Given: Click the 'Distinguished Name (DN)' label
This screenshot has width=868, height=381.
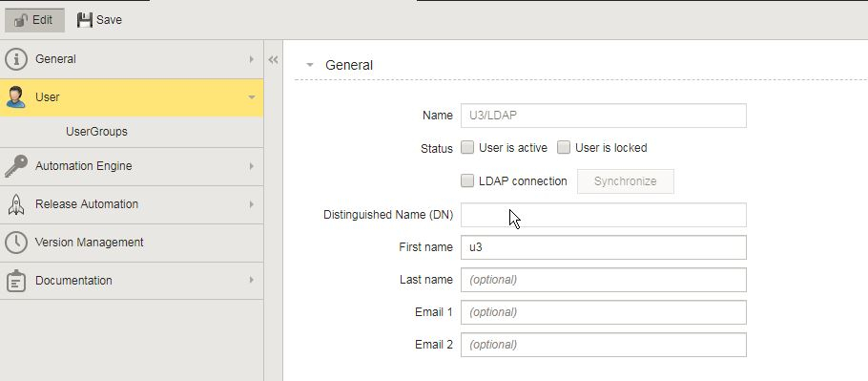Looking at the screenshot, I should coord(388,215).
